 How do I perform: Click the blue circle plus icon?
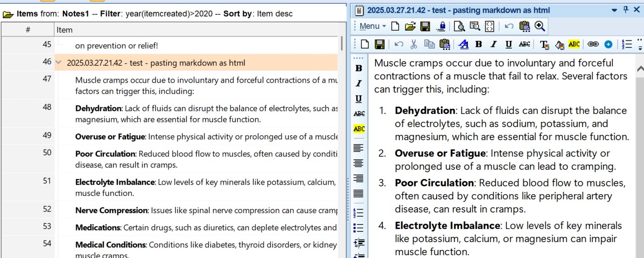[608, 44]
